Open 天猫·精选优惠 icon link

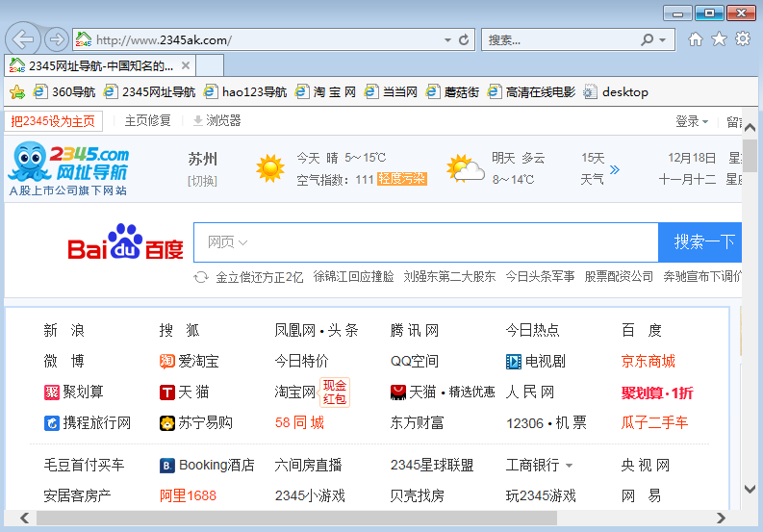coord(443,393)
